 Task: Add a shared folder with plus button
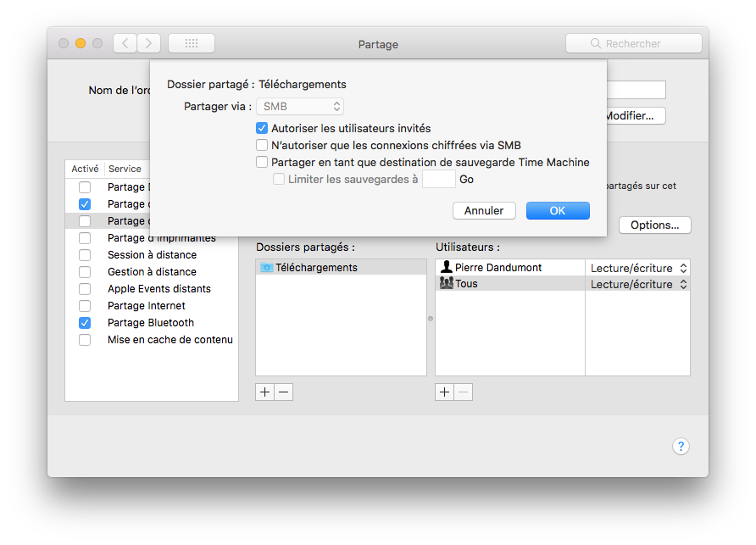264,392
